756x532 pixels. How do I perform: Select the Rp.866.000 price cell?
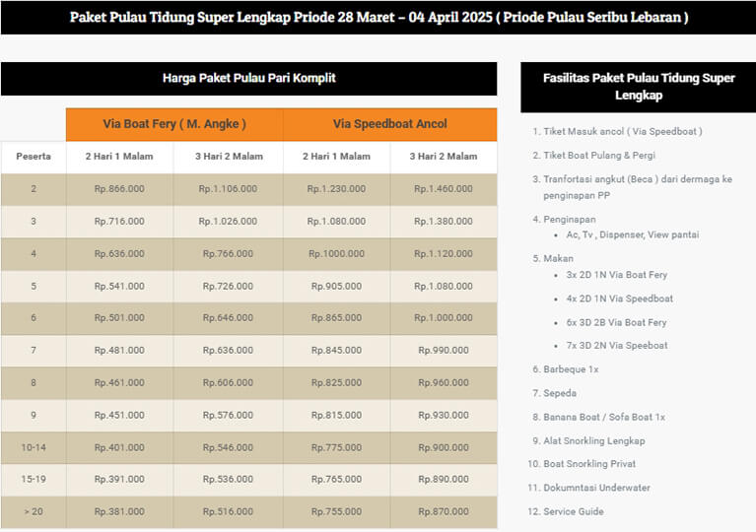point(119,189)
